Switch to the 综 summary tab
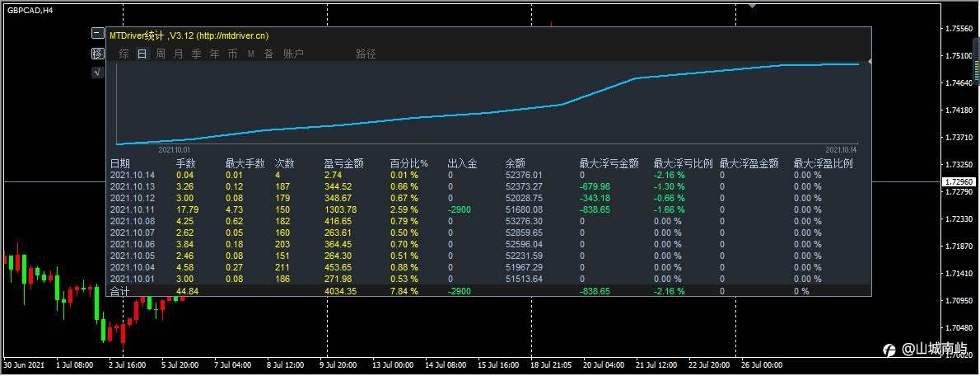This screenshot has height=376, width=980. (124, 54)
